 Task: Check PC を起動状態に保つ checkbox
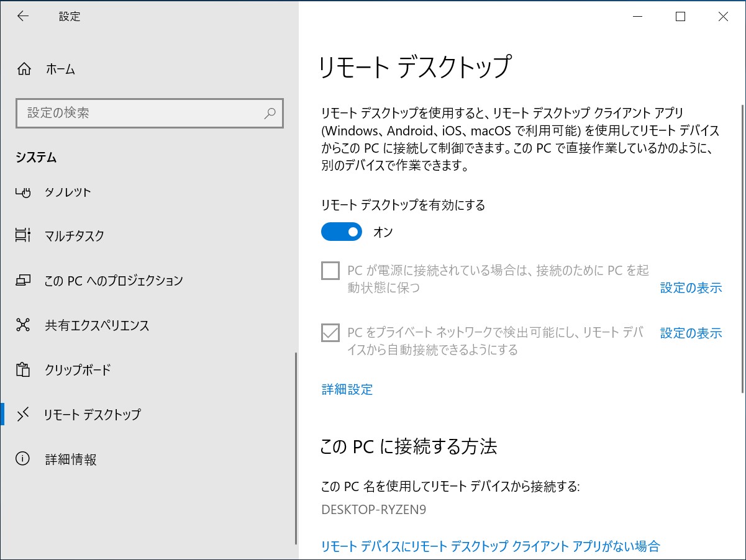click(330, 271)
